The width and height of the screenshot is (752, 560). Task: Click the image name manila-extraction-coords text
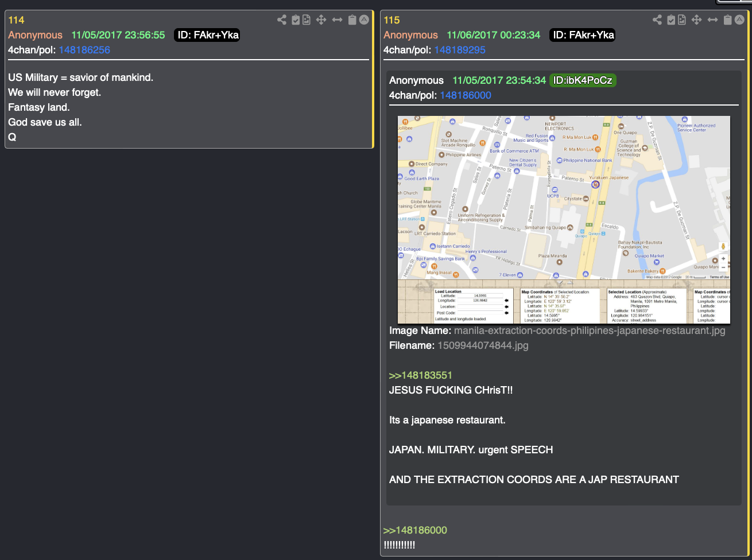tap(590, 330)
